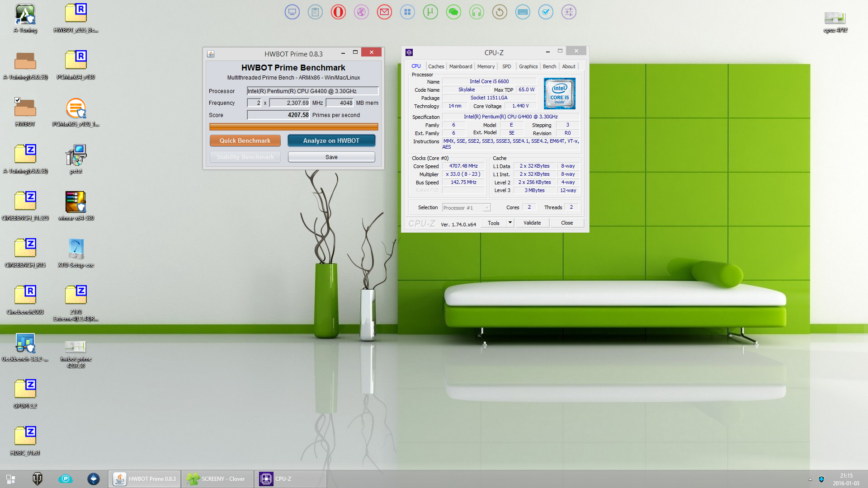Open the sliders settings dock icon
This screenshot has width=868, height=488.
point(569,12)
